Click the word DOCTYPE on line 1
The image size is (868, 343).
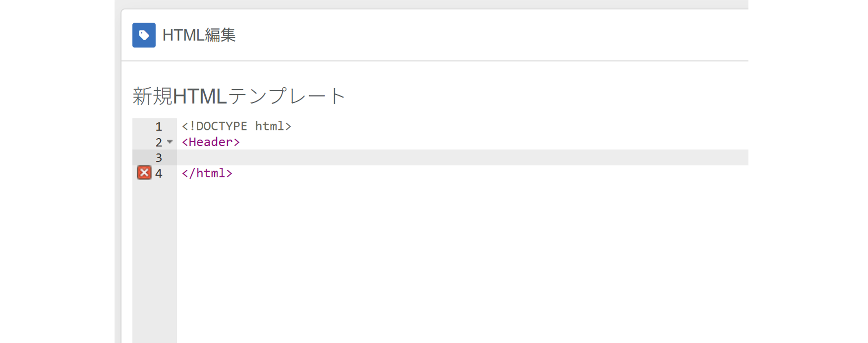[x=221, y=126]
